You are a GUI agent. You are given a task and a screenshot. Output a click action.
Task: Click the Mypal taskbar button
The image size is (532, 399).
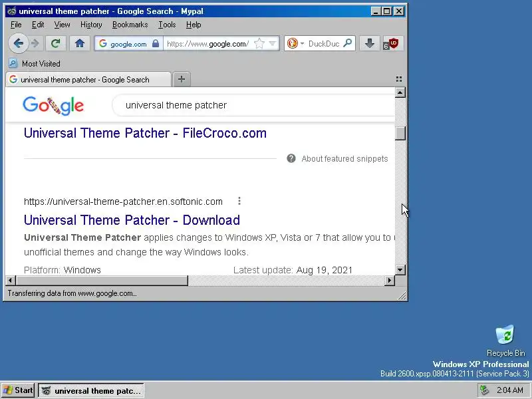pyautogui.click(x=91, y=390)
